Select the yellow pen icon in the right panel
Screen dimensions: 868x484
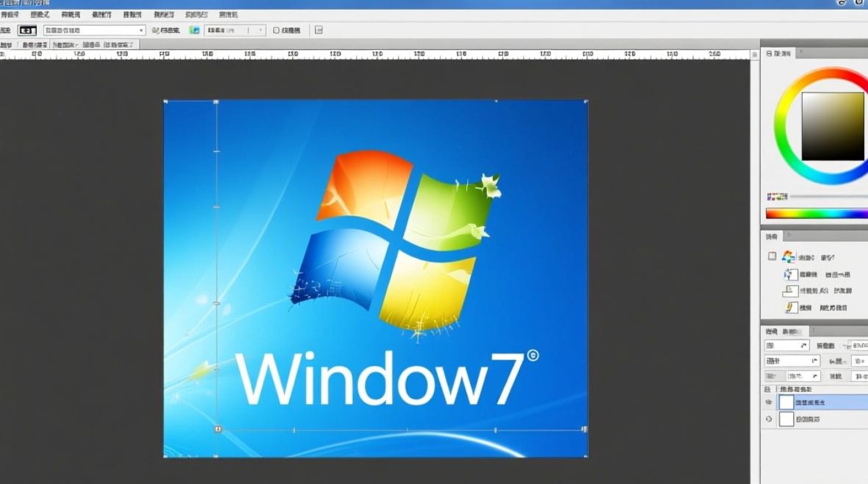click(789, 307)
